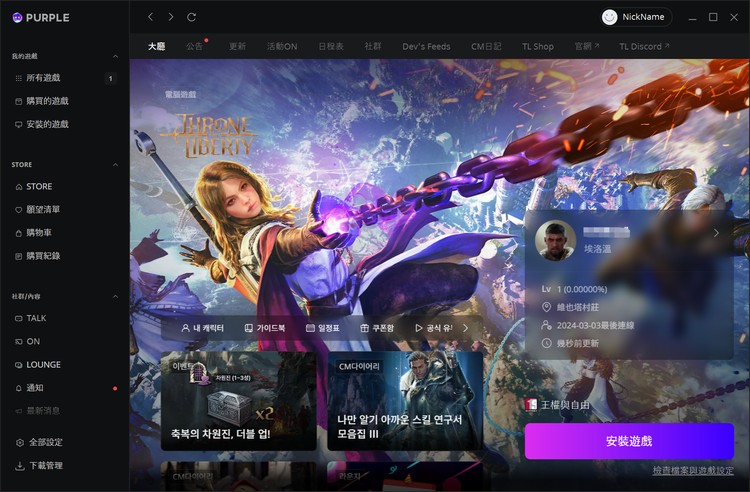Click the PURPLE logo icon

click(17, 18)
